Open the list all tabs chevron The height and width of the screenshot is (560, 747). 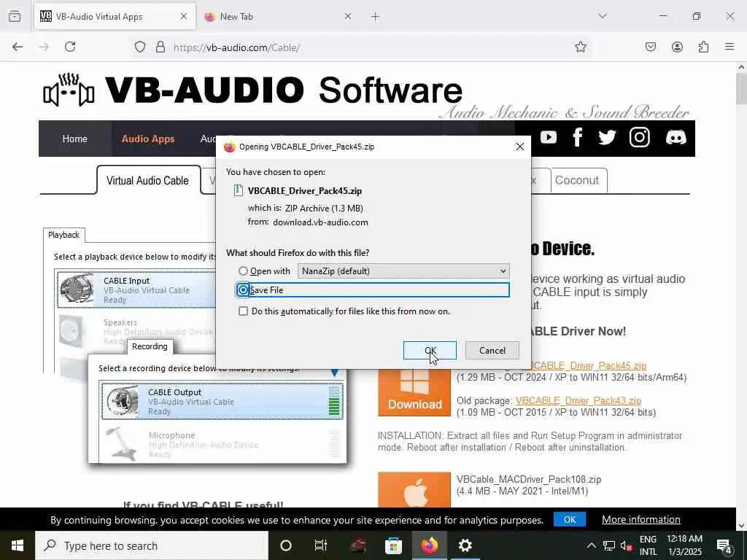603,17
